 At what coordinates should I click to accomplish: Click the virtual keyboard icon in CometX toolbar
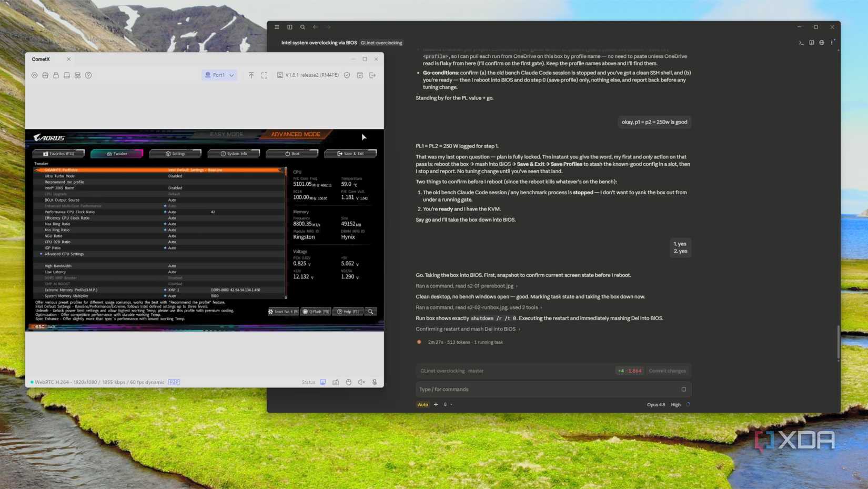(x=67, y=75)
